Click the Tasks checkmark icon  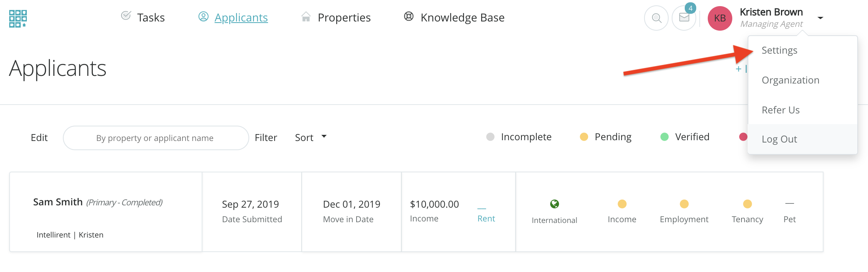126,16
